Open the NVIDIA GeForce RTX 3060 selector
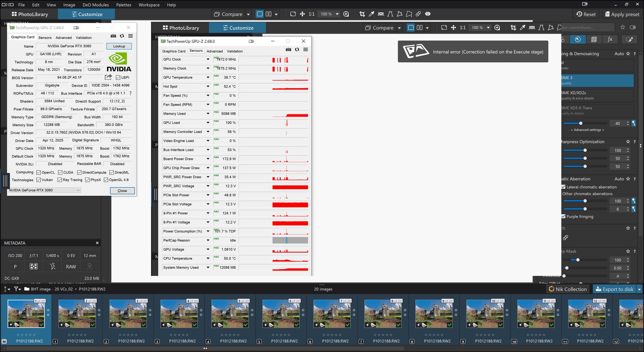644x352 pixels. tap(44, 190)
